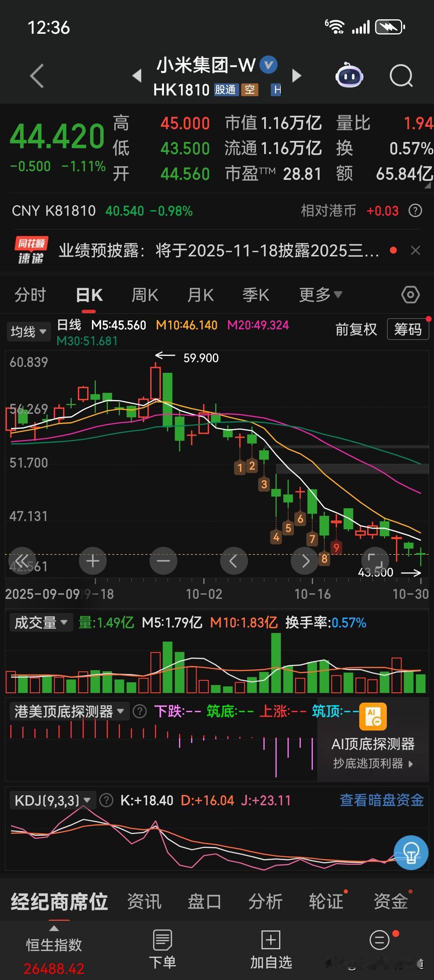Tap the back arrow icon
This screenshot has height=980, width=434.
point(37,76)
